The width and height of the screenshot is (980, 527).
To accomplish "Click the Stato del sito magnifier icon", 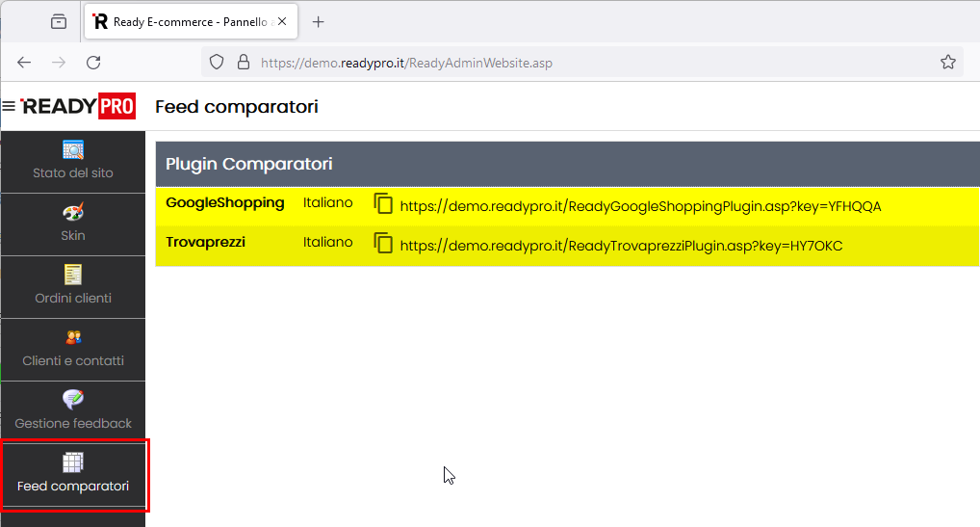I will click(73, 150).
